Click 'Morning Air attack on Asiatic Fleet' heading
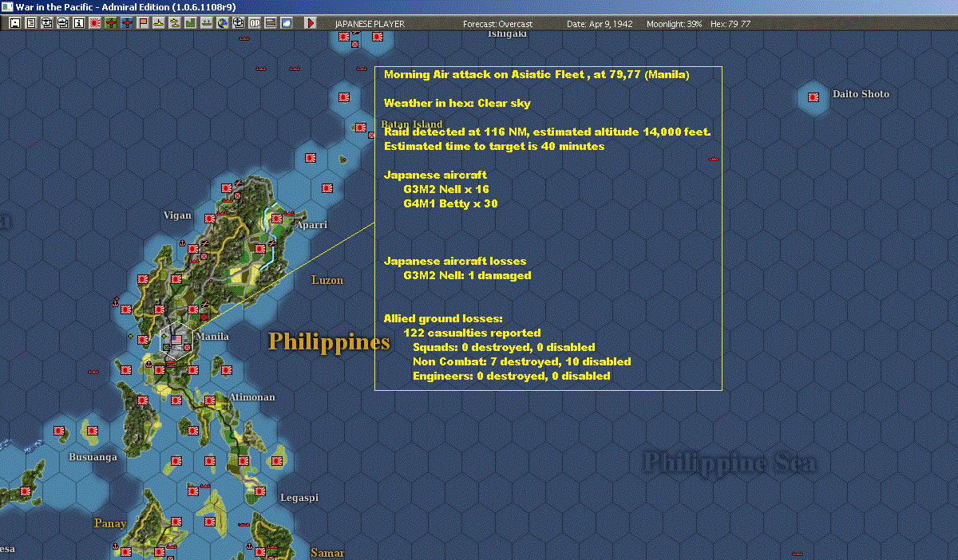The image size is (958, 560). [485, 74]
